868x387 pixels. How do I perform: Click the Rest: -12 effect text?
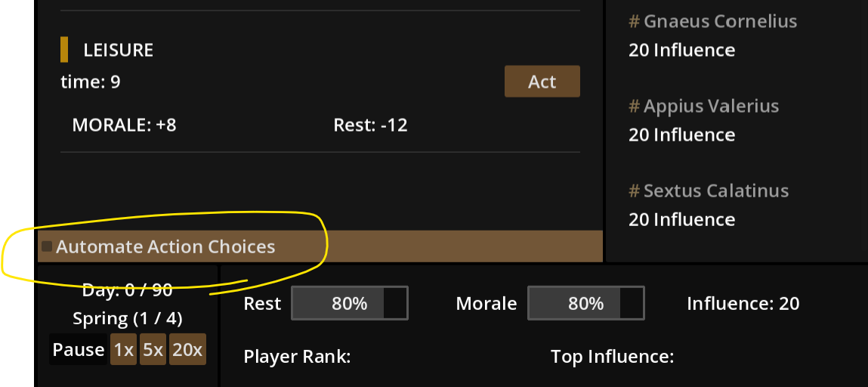pos(370,125)
